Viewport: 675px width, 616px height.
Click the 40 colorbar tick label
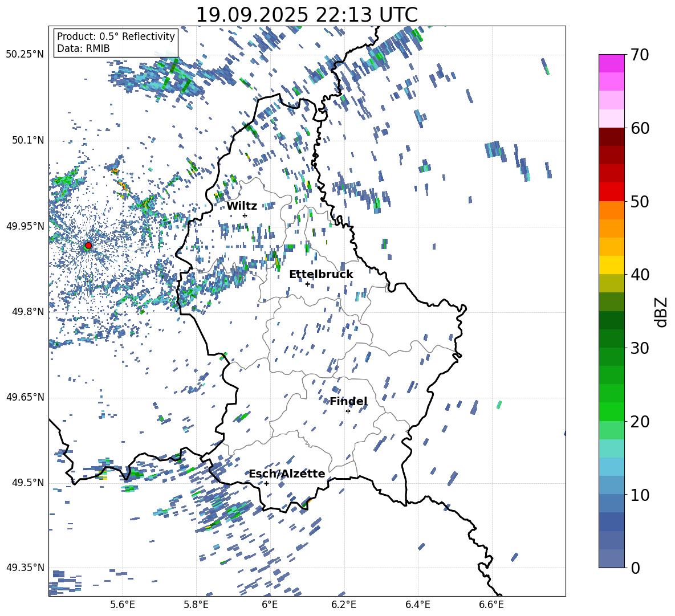(640, 275)
